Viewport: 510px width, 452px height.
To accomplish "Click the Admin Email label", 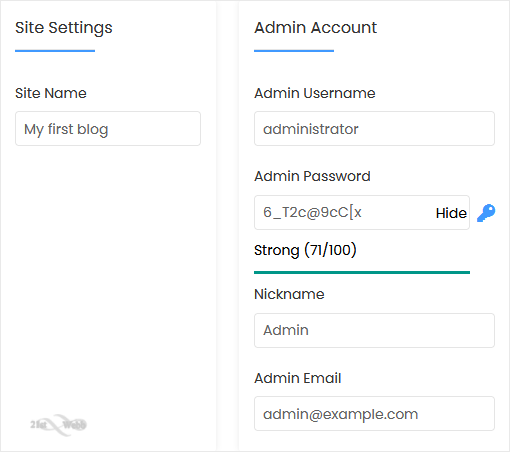I will tap(298, 378).
